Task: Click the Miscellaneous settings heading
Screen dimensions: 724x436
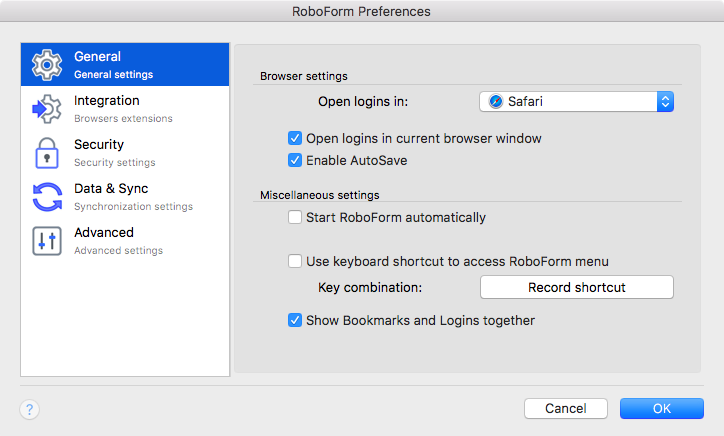Action: click(x=320, y=195)
